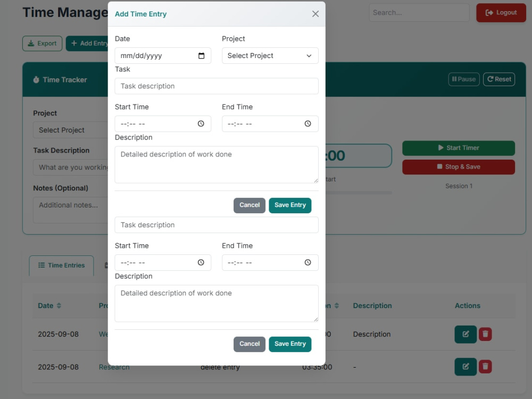Edit the entry with Description 'Description'
The image size is (532, 399).
465,334
